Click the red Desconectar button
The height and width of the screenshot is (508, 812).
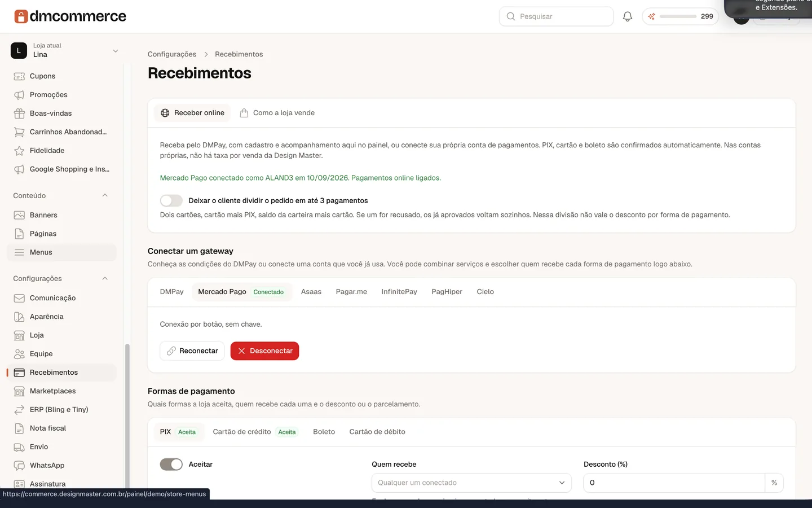tap(264, 351)
